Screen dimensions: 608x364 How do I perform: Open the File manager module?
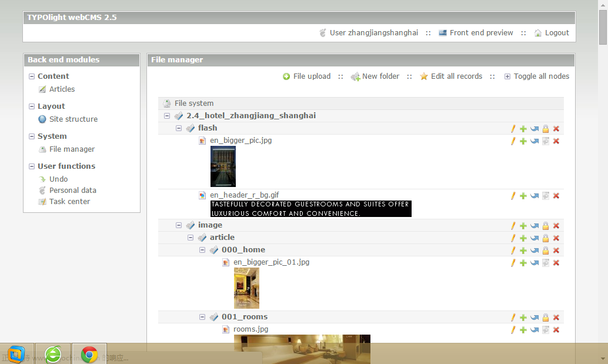[x=72, y=149]
